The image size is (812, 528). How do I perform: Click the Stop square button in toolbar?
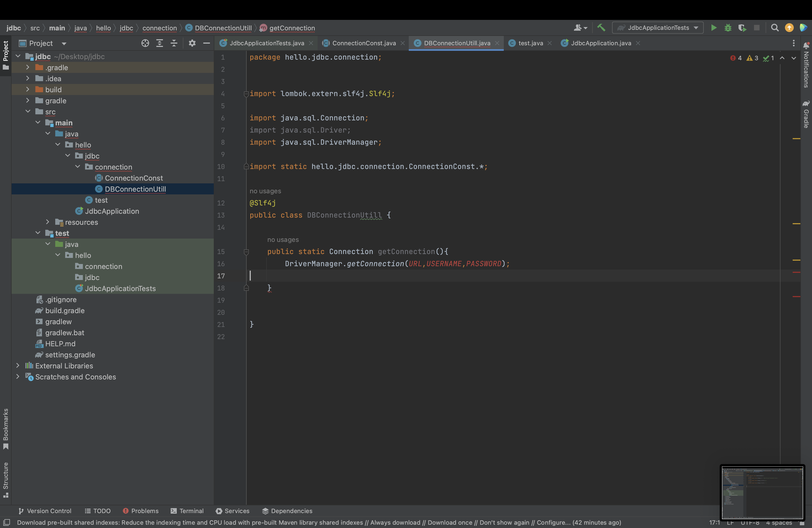[757, 28]
